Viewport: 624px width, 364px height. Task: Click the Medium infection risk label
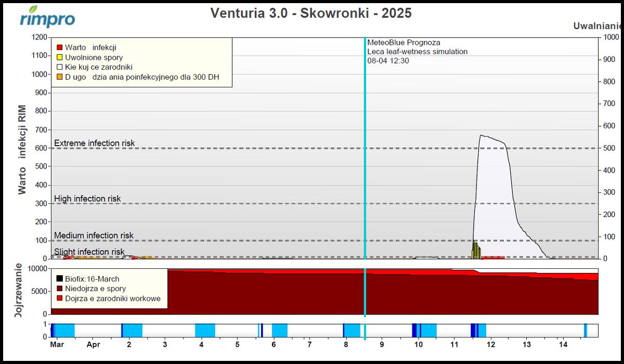click(94, 236)
